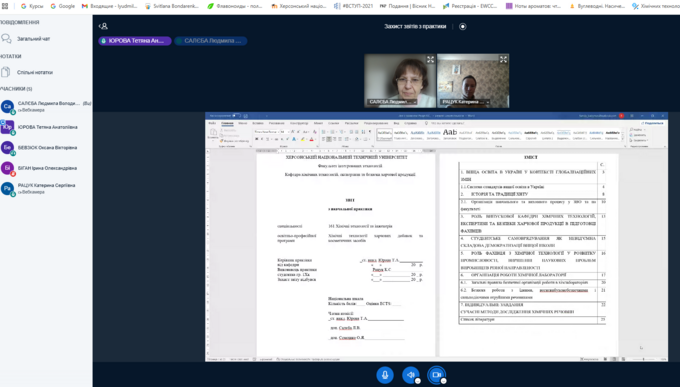680x387 pixels.
Task: Make РАЦУК Катерина webcam fullscreen
Action: (503, 59)
